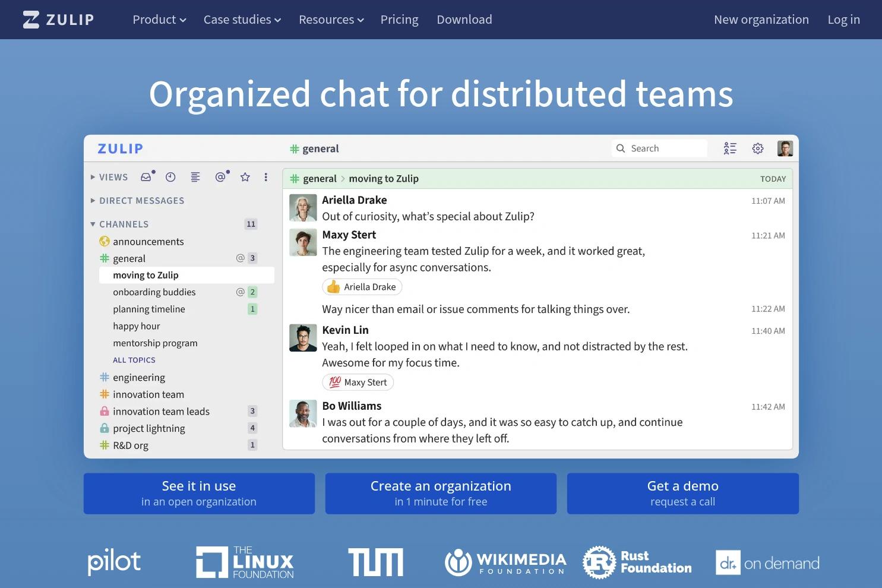The image size is (882, 588).
Task: Open the innovation team leads channel
Action: (162, 411)
